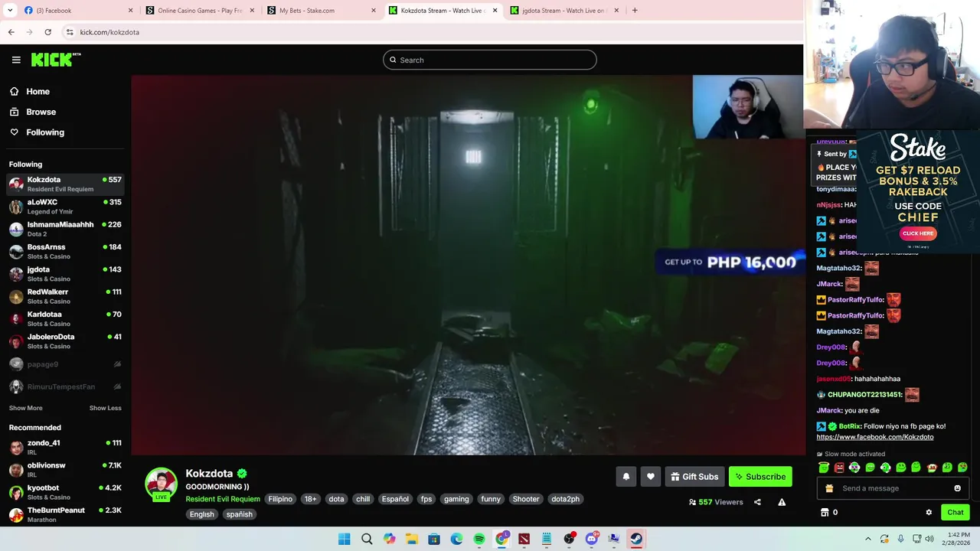Open IshmamaMiaaahhh channel in sidebar
980x551 pixels.
tap(65, 229)
